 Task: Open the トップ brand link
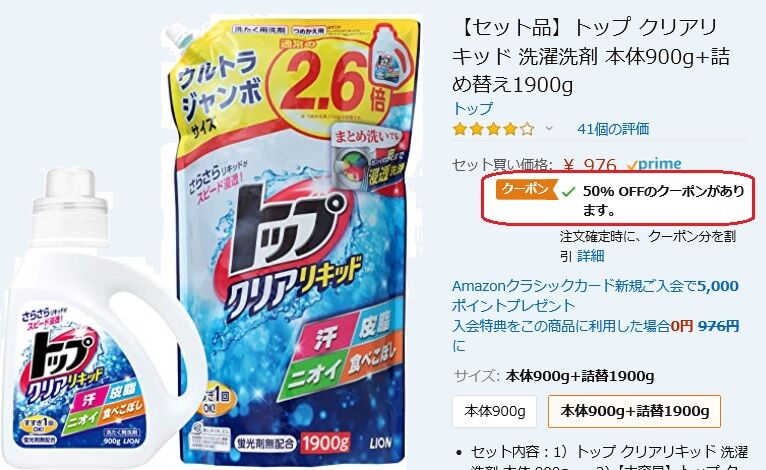pos(473,108)
